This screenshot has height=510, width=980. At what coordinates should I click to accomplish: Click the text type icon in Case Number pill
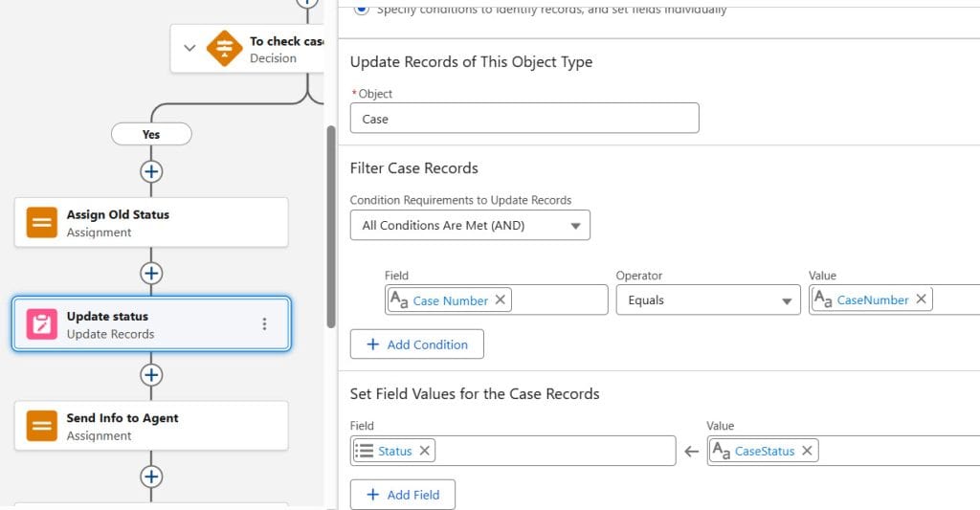point(399,300)
